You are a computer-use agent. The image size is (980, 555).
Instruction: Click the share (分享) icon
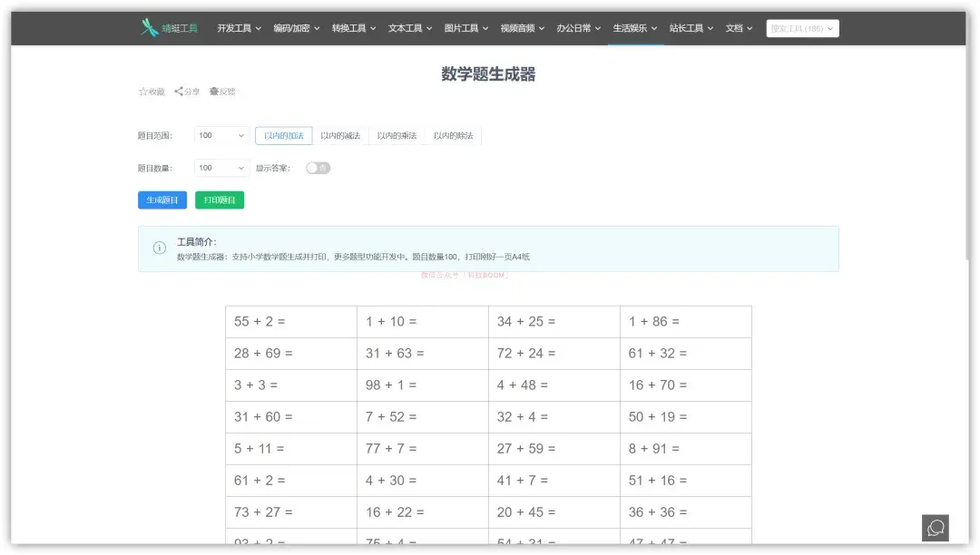coord(179,92)
